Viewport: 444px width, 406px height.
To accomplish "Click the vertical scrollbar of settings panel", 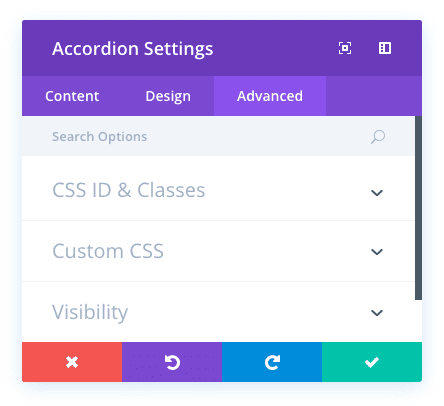I will pos(418,208).
